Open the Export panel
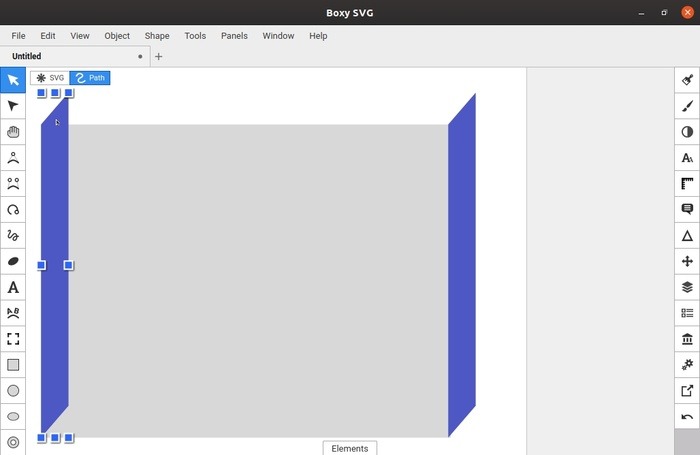Image resolution: width=700 pixels, height=455 pixels. click(687, 391)
